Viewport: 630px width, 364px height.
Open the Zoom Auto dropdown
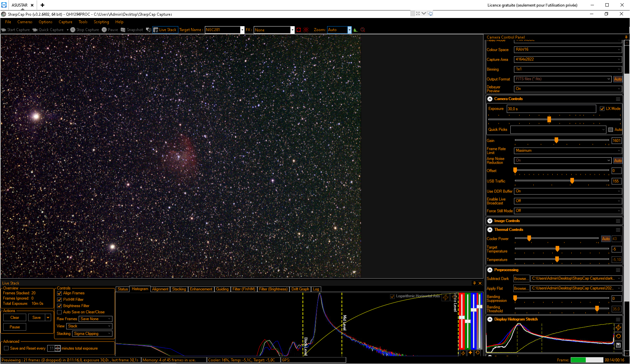click(x=349, y=30)
